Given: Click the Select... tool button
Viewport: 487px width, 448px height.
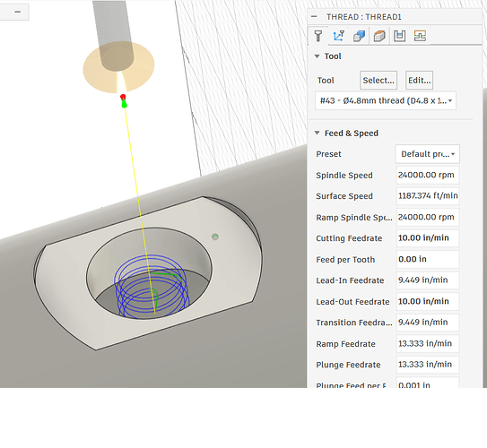Looking at the screenshot, I should click(378, 81).
